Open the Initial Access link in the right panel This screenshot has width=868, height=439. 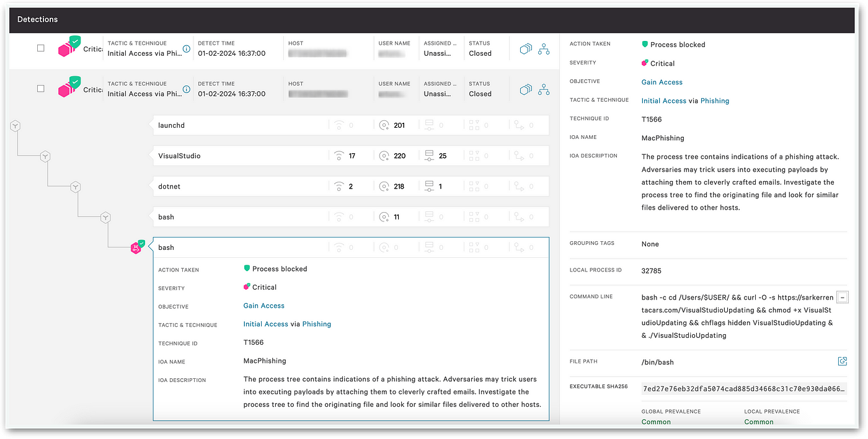pyautogui.click(x=663, y=100)
